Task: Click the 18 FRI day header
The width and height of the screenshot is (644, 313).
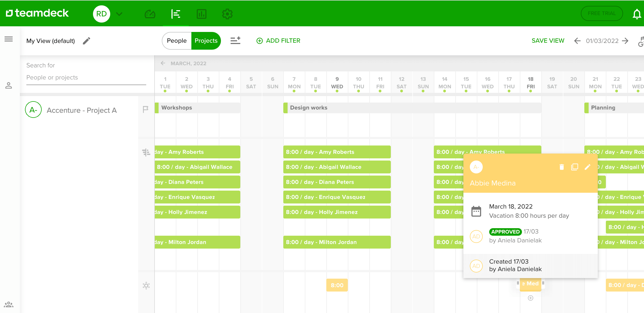Action: 531,83
